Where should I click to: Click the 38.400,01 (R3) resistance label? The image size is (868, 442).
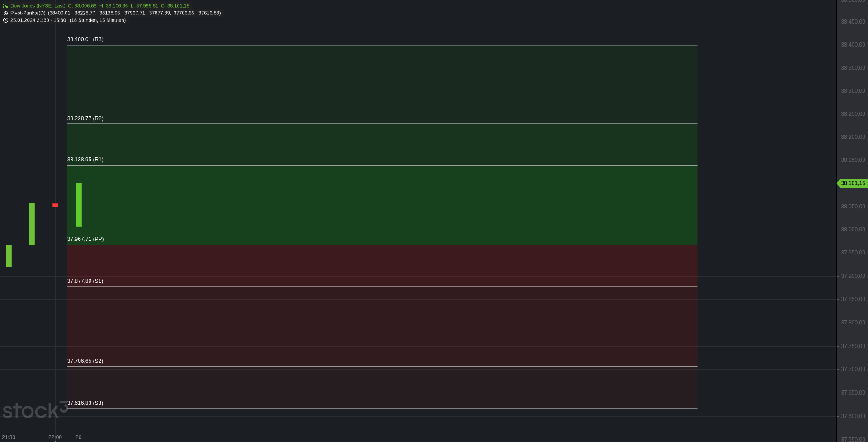pos(85,39)
